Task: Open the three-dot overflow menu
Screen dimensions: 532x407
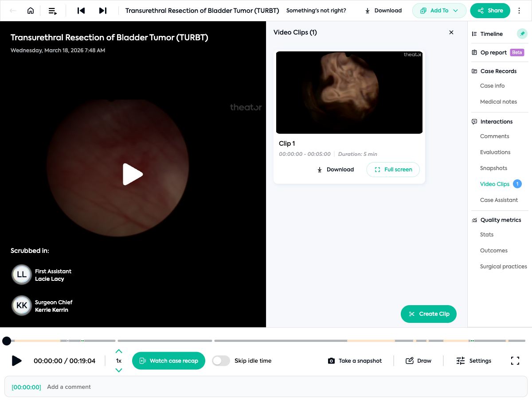Action: click(519, 10)
